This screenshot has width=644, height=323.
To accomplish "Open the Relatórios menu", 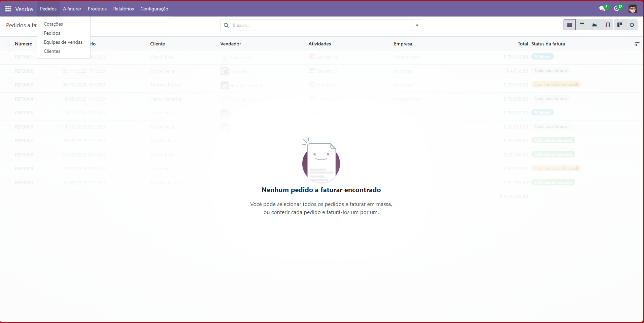I will coord(124,9).
